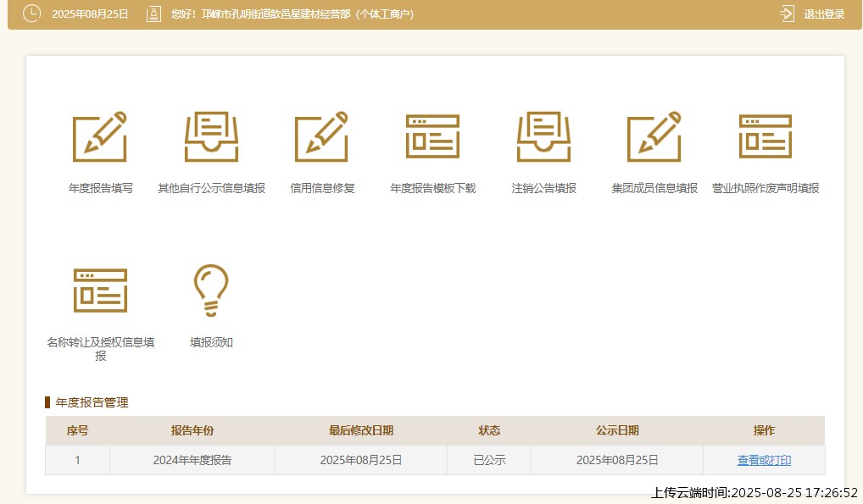Click the logout arrow icon

point(787,14)
